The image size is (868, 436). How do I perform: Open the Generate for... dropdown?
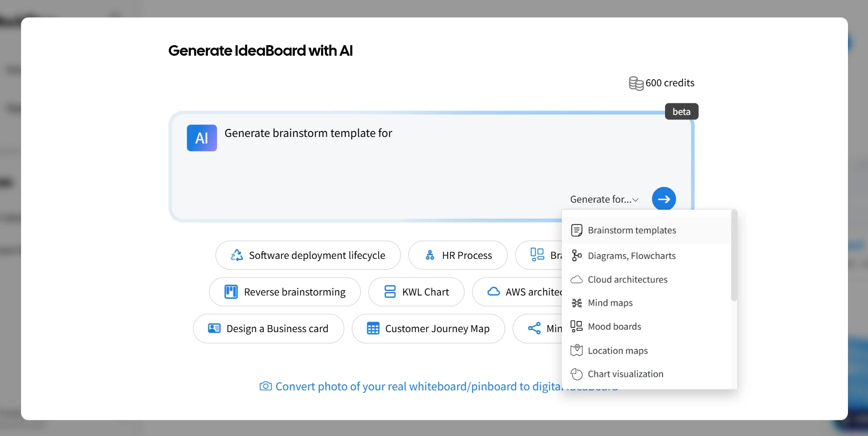(604, 199)
